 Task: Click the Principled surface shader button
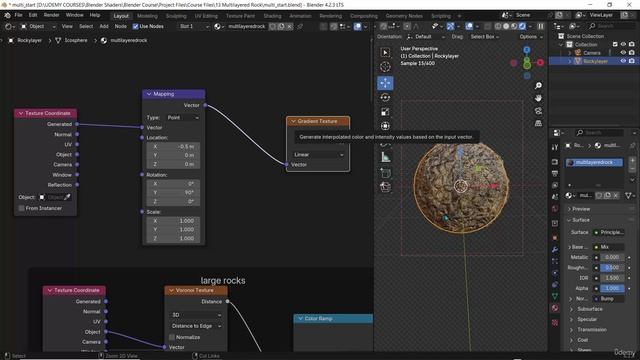coord(609,232)
